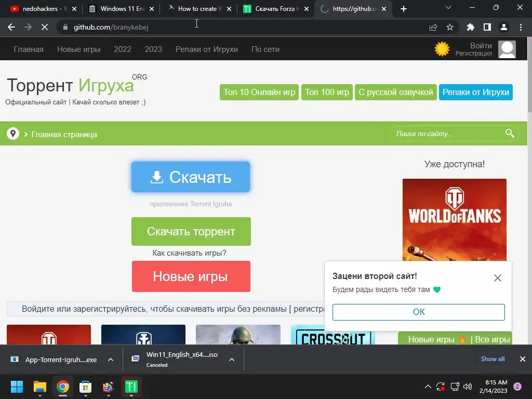Open Топ 10 Онлайн игр button
Image resolution: width=532 pixels, height=399 pixels.
click(x=259, y=92)
